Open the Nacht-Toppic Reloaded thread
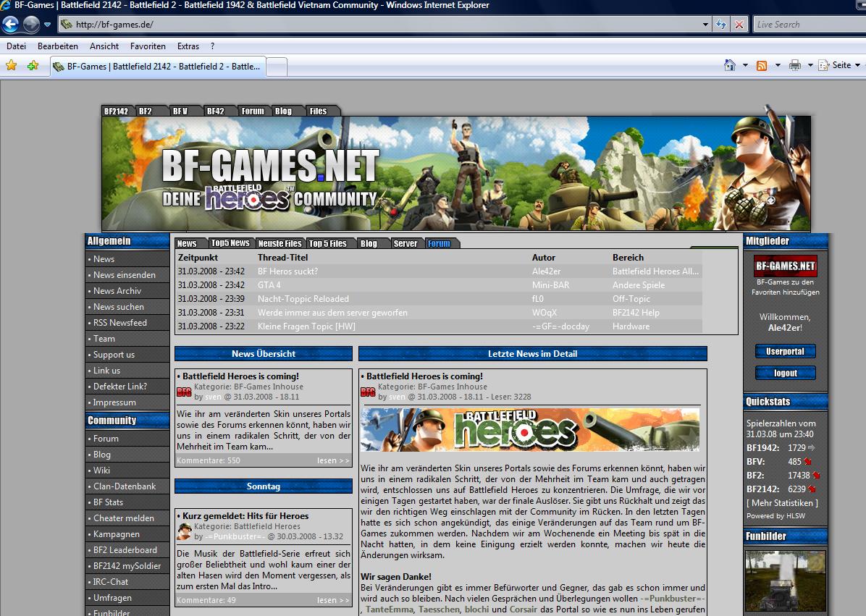 (303, 299)
